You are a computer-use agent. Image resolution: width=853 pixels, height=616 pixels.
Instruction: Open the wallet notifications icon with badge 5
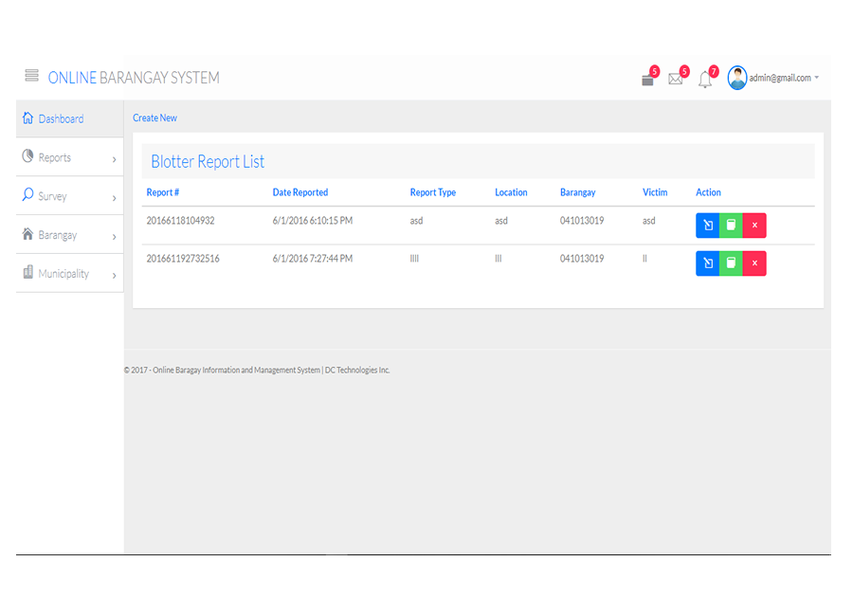pyautogui.click(x=648, y=80)
